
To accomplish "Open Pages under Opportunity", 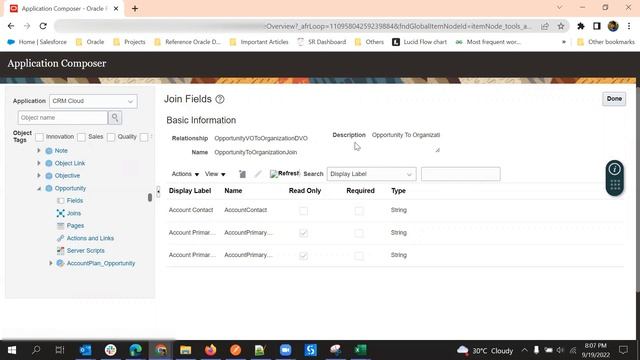I will pos(75,225).
